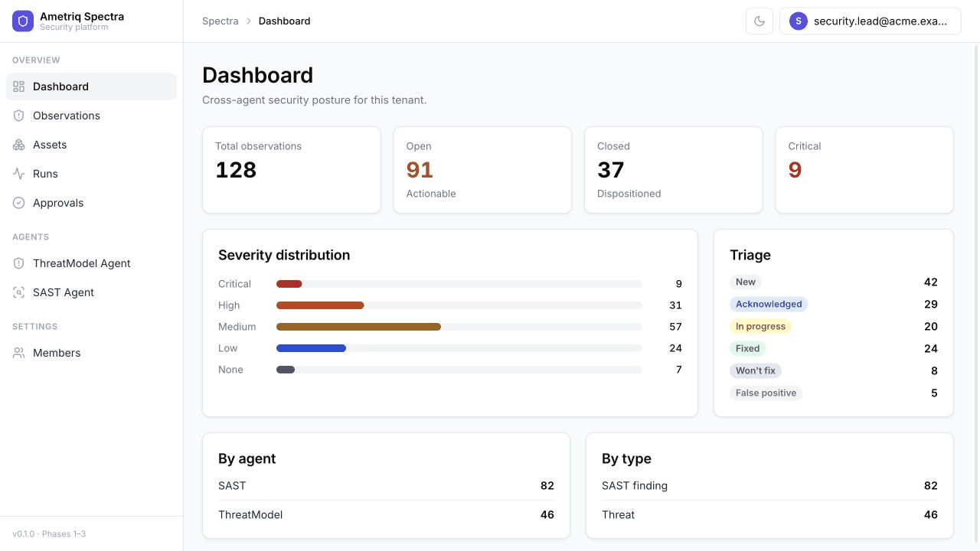Click the Low severity blue bar
Image resolution: width=980 pixels, height=551 pixels.
(x=311, y=348)
